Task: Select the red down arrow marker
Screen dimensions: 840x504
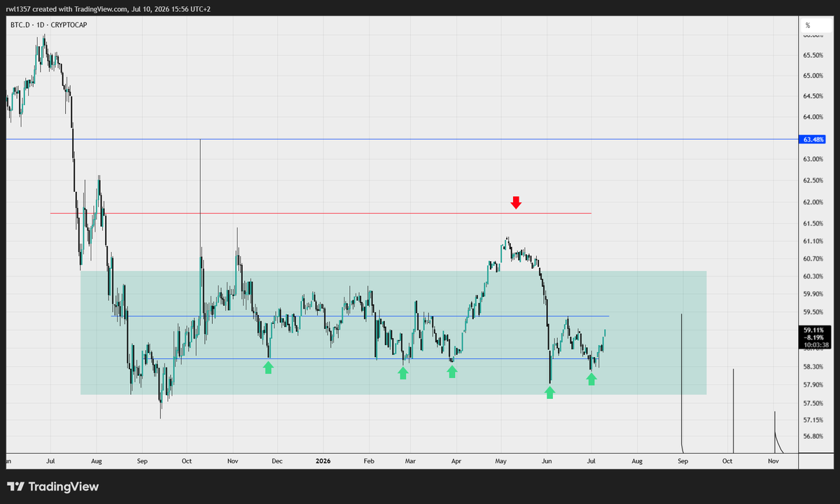Action: point(516,202)
